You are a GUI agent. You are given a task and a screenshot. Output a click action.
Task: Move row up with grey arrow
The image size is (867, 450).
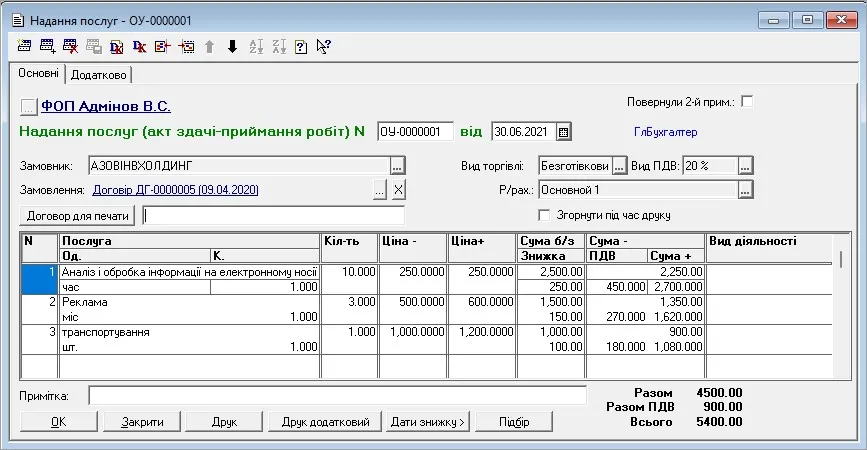pos(210,46)
